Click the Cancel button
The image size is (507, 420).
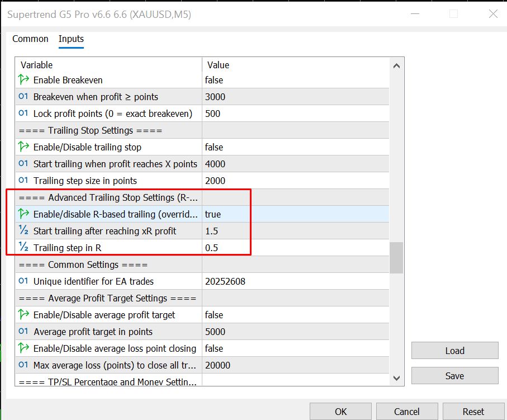407,411
